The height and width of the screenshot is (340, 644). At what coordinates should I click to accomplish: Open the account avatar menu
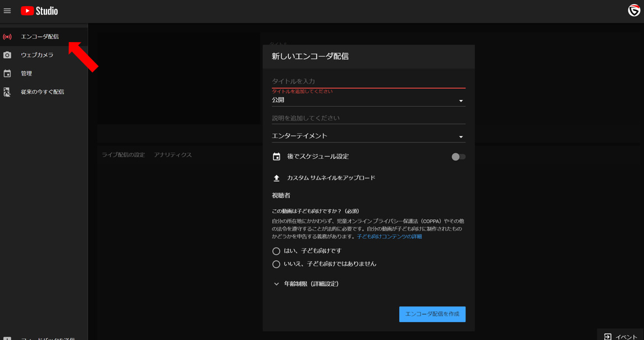tap(634, 11)
